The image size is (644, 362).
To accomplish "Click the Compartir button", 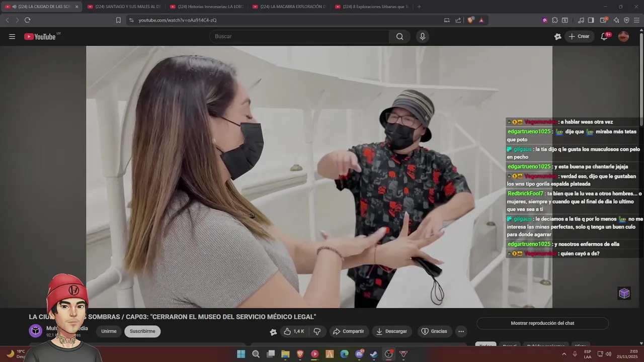I will (x=349, y=331).
